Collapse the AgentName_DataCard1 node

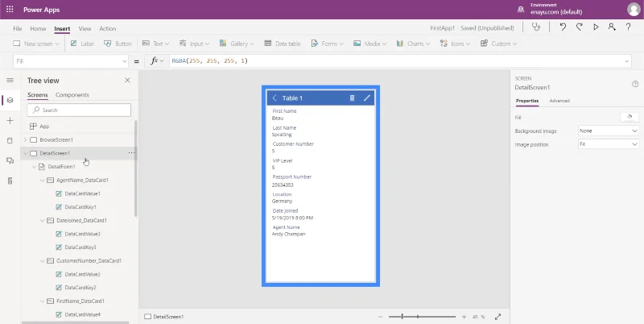(43, 180)
